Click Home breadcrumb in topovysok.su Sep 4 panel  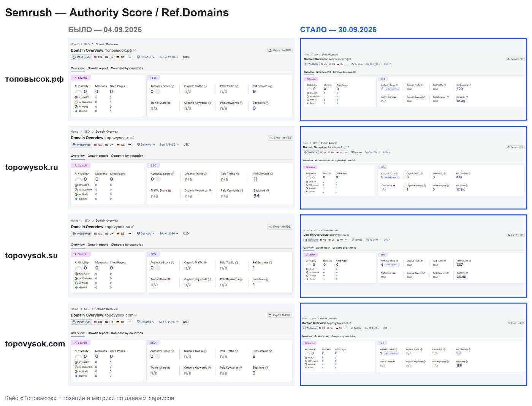pyautogui.click(x=74, y=220)
